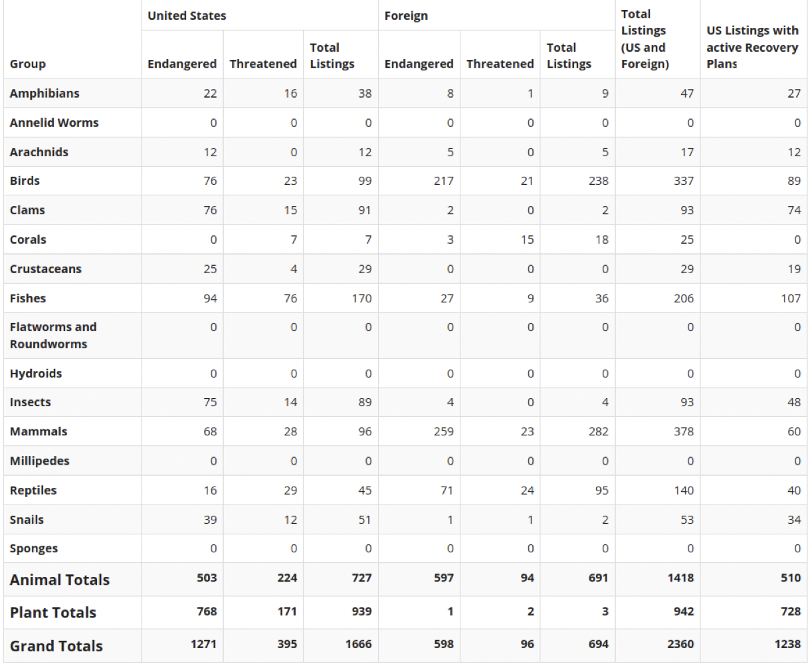Click the grand total cell 2360
Screen dimensions: 812x666
click(x=680, y=644)
